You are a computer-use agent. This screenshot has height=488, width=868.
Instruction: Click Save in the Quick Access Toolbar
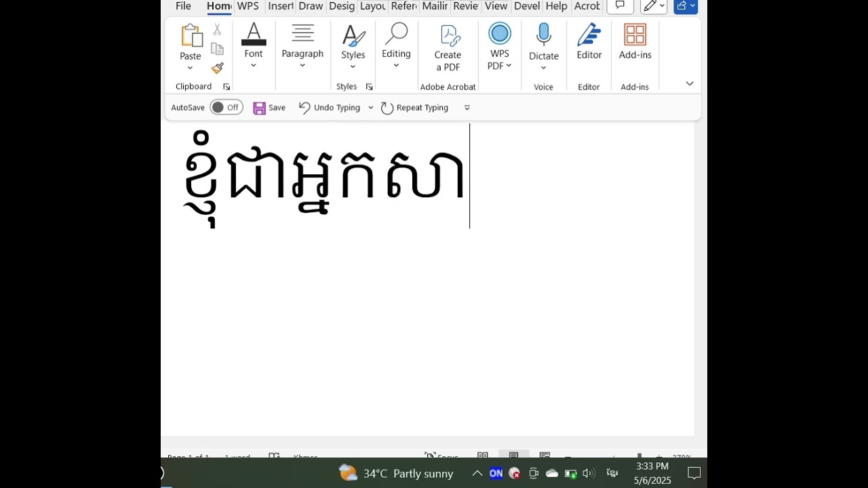pos(269,108)
